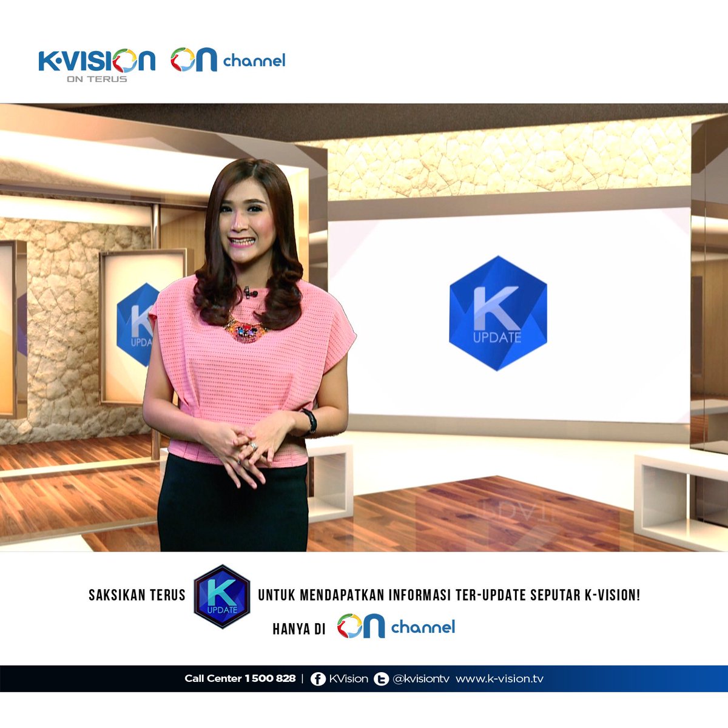Click the ON channel logo in header

click(x=227, y=60)
